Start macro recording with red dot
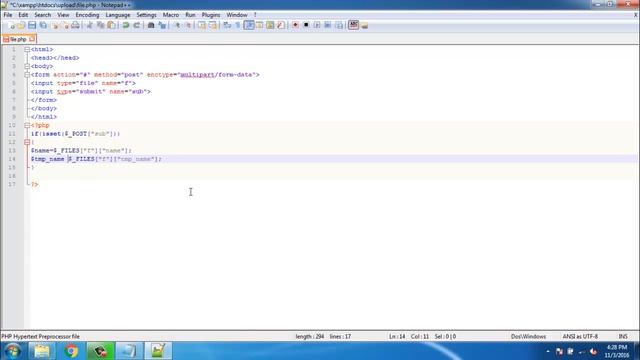 click(295, 25)
